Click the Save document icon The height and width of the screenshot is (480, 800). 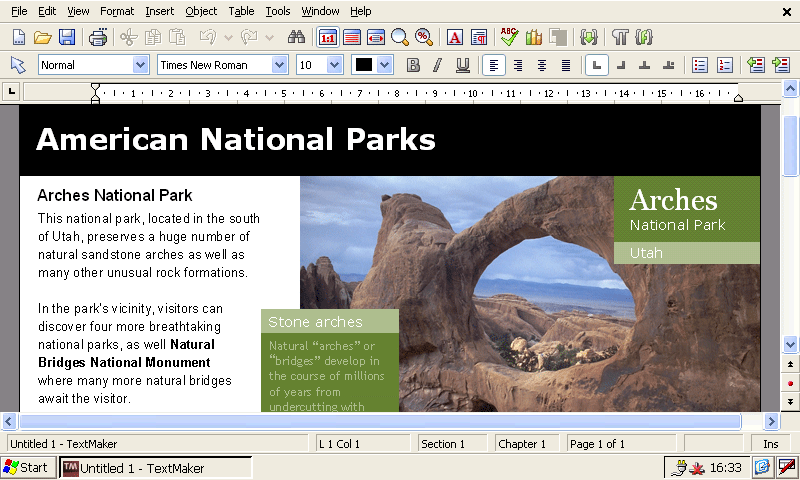67,37
